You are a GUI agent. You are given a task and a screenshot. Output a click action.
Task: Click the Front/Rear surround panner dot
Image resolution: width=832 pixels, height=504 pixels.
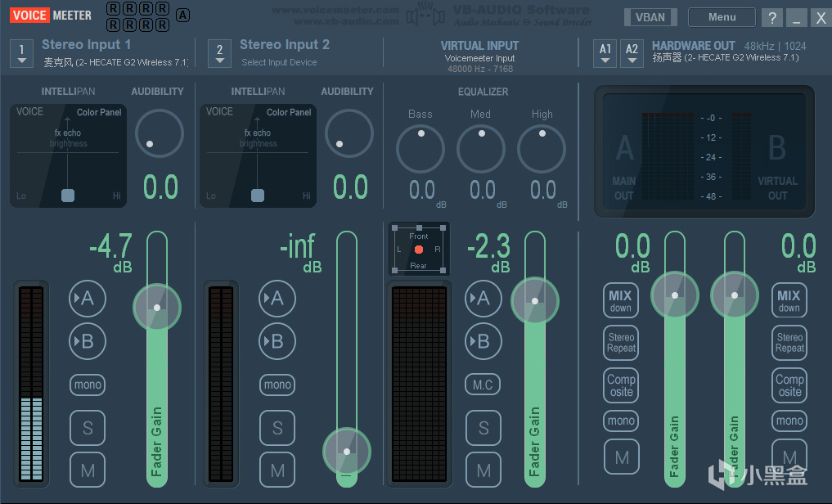coord(419,250)
